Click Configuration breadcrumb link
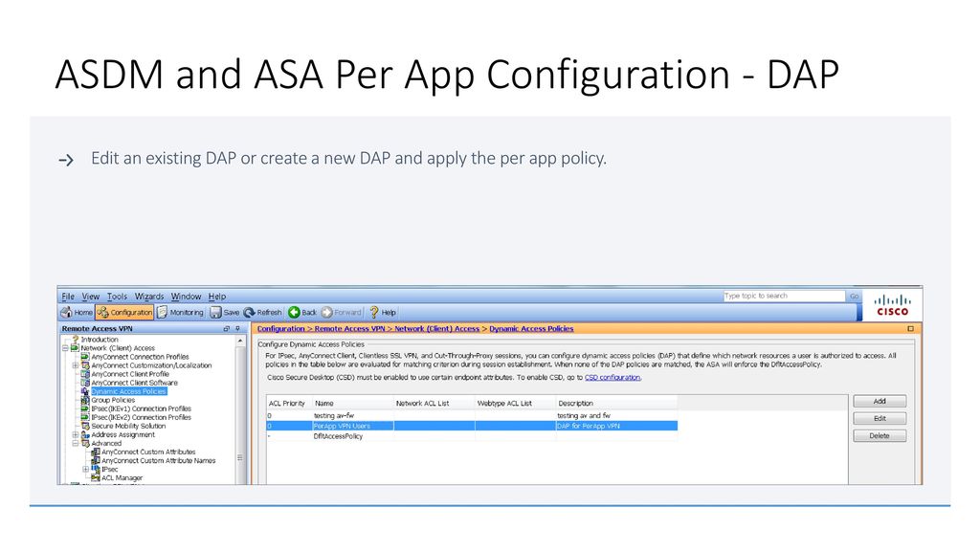 coord(280,329)
